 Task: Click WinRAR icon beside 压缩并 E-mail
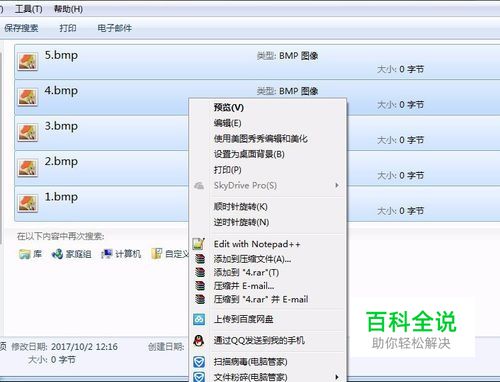200,285
